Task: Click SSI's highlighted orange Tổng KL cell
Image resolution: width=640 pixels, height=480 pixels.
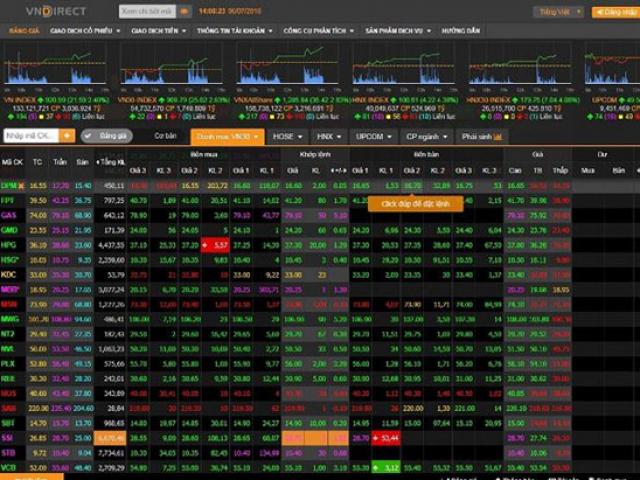Action: click(110, 438)
